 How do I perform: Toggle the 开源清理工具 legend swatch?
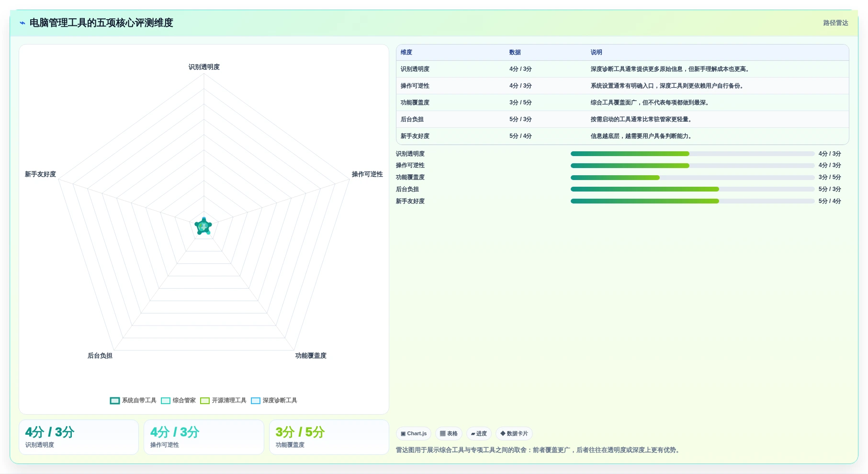pyautogui.click(x=205, y=401)
